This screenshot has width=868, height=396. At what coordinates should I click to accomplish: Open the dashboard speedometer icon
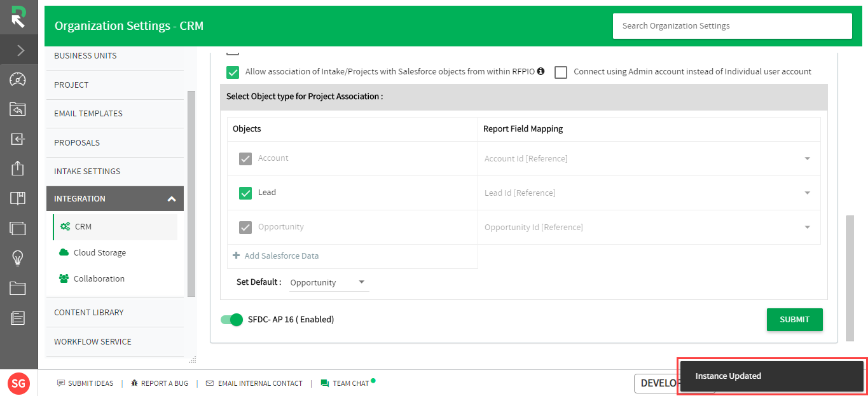(18, 79)
